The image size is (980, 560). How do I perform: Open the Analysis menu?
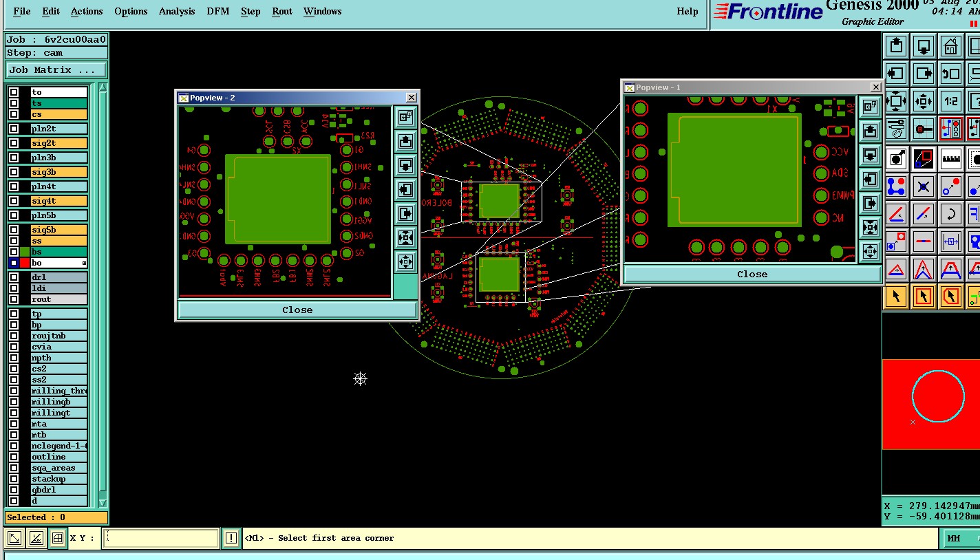(x=177, y=11)
